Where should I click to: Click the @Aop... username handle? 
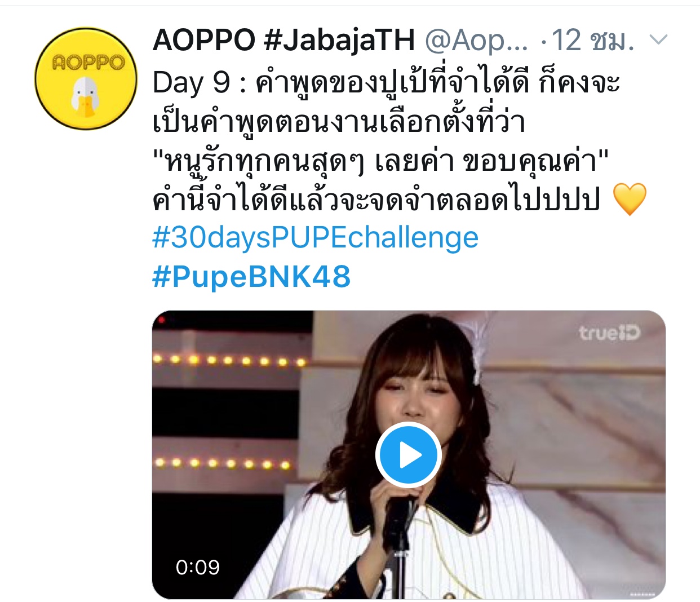pos(476,41)
